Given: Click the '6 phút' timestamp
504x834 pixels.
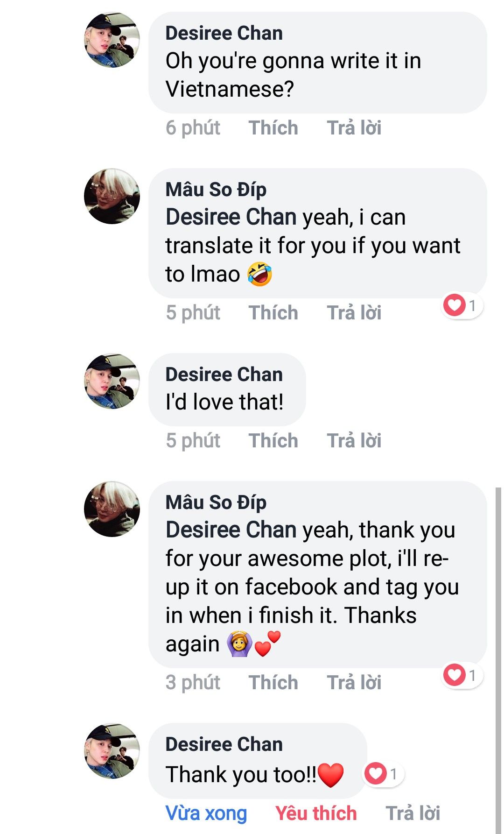Looking at the screenshot, I should (193, 128).
